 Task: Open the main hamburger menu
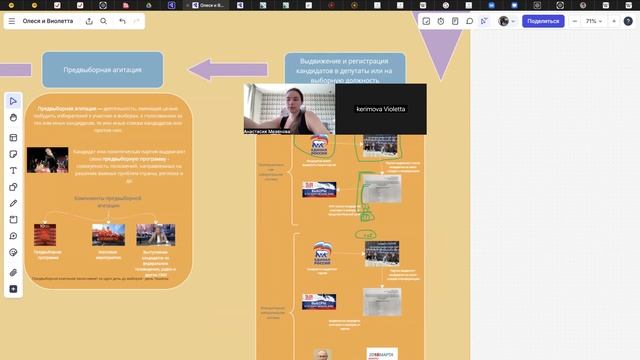pos(12,21)
